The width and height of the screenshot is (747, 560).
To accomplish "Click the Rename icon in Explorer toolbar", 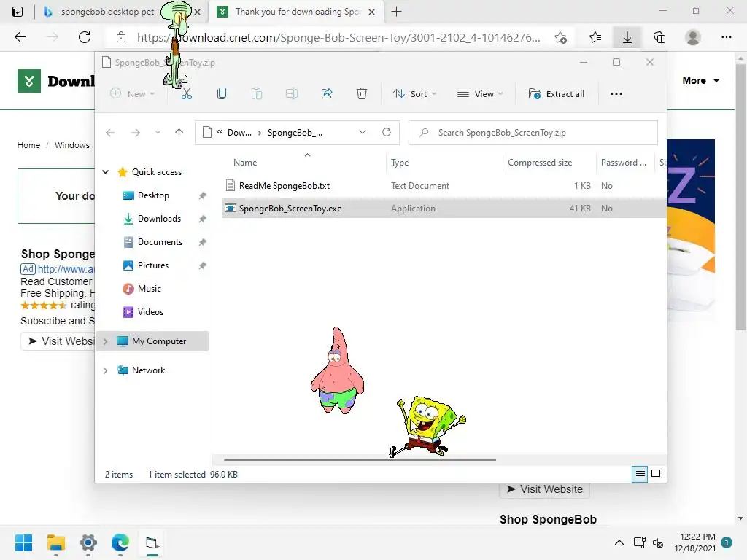I will tap(292, 94).
